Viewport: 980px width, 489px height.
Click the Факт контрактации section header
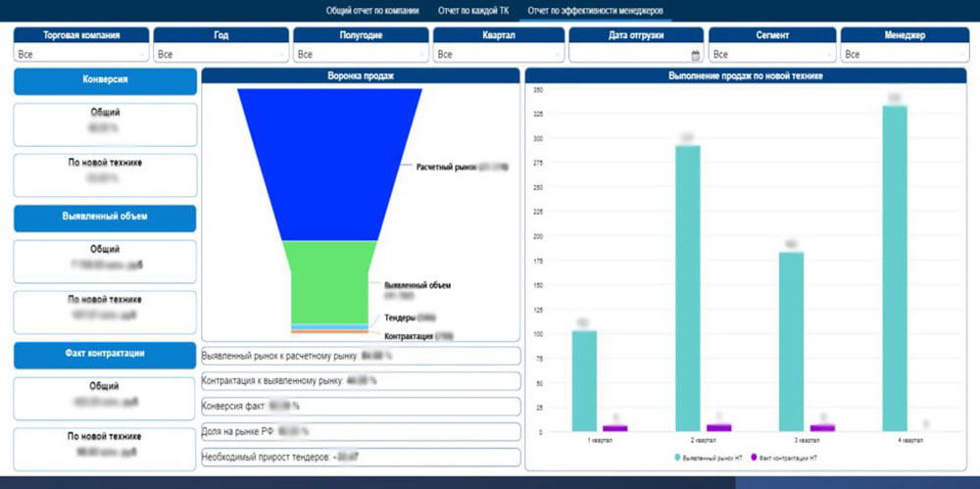click(x=105, y=354)
